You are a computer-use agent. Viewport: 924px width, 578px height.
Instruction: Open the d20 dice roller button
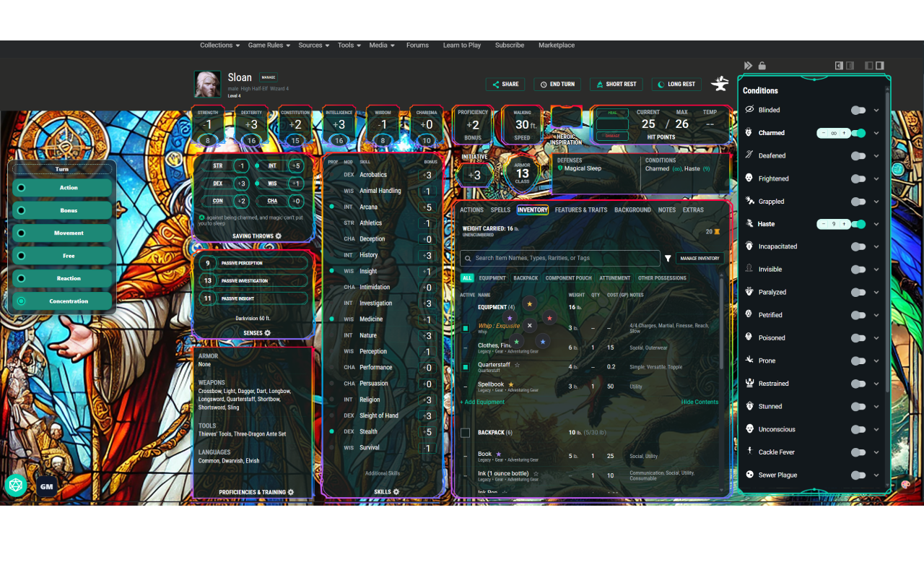tap(14, 486)
